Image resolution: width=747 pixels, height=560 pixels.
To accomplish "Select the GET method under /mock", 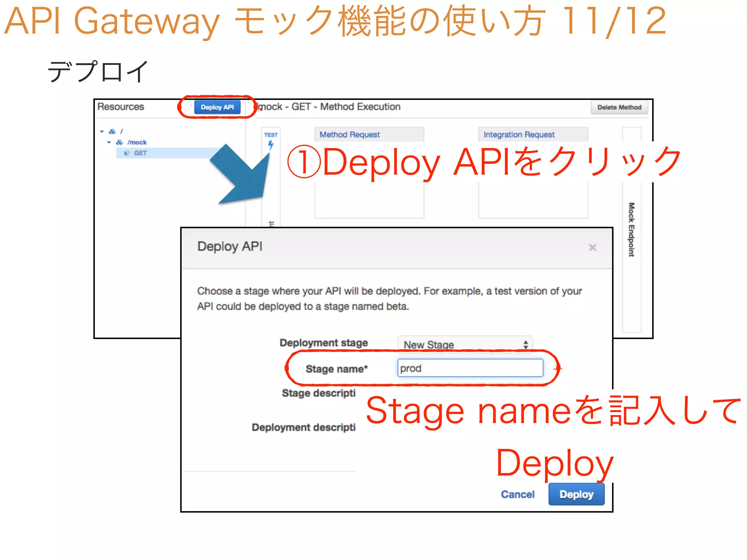I will (x=140, y=153).
